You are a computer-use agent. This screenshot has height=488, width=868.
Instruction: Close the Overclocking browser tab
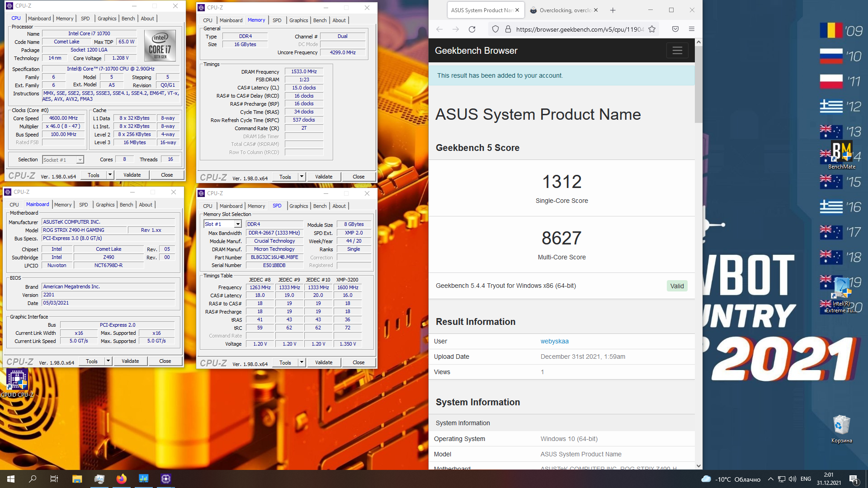click(x=596, y=10)
